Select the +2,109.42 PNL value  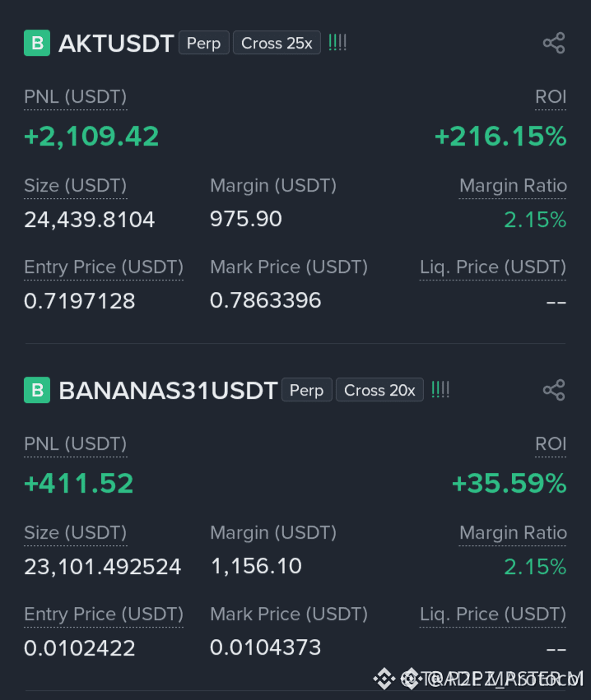click(x=91, y=137)
